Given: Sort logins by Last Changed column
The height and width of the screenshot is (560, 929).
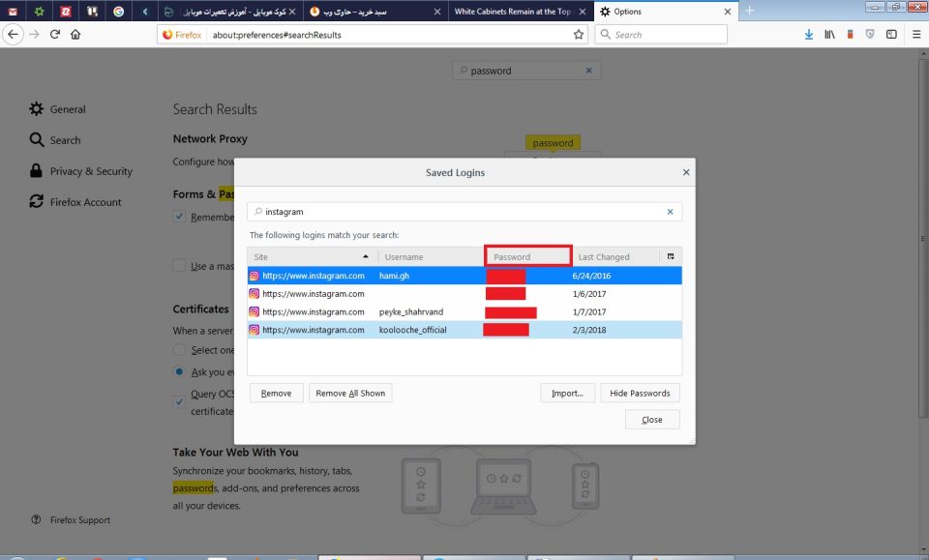Looking at the screenshot, I should (614, 257).
